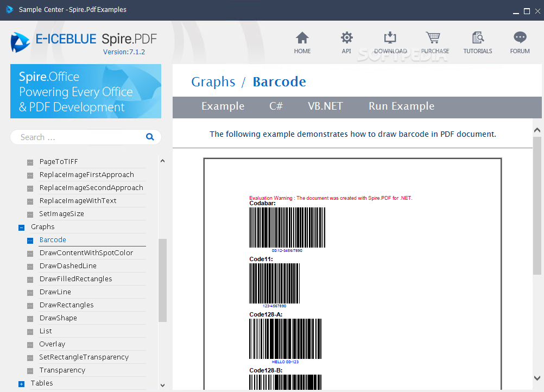The image size is (544, 392).
Task: Click the Run Example tab
Action: (401, 106)
